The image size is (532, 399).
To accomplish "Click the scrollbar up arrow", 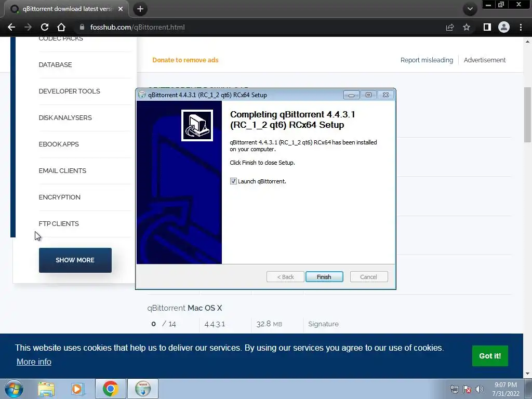I will 527,42.
